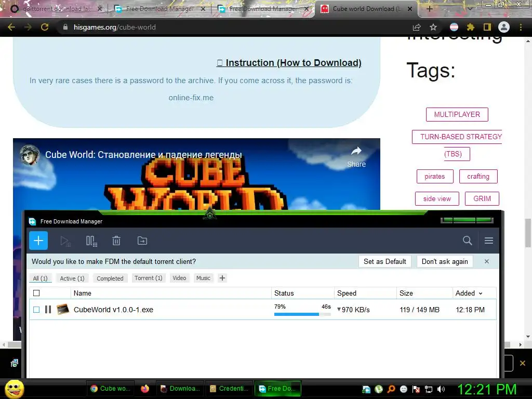Go back in the browser

(x=11, y=27)
